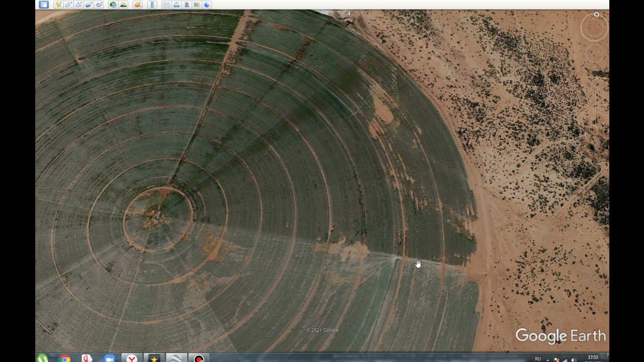
Task: Click the move joystick ring control
Action: (594, 53)
